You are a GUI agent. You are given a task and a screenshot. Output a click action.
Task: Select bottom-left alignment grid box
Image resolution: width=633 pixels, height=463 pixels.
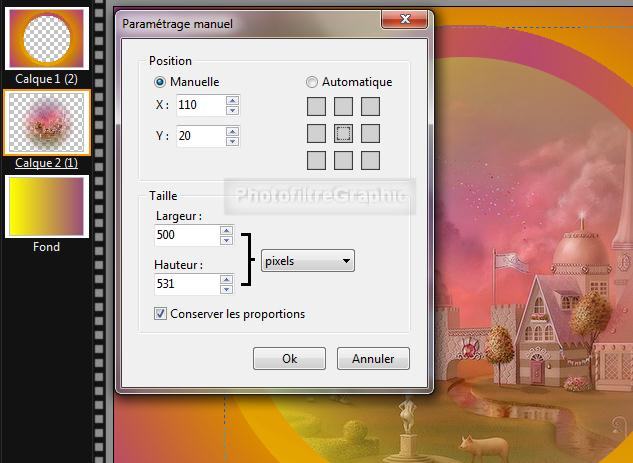point(316,160)
